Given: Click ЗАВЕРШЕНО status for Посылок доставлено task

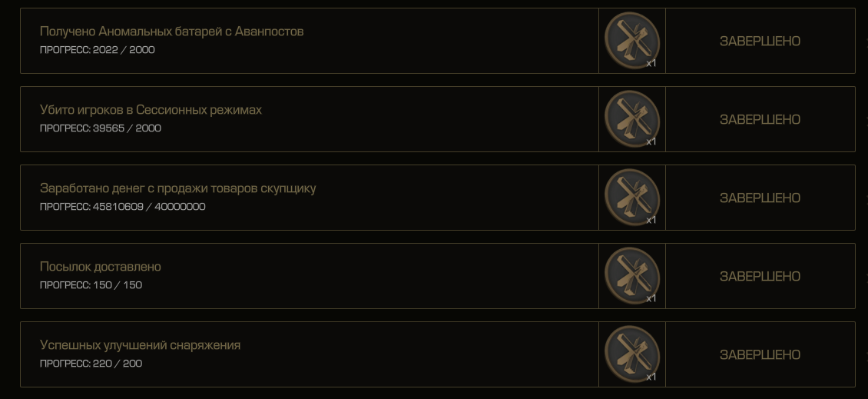Looking at the screenshot, I should (760, 276).
